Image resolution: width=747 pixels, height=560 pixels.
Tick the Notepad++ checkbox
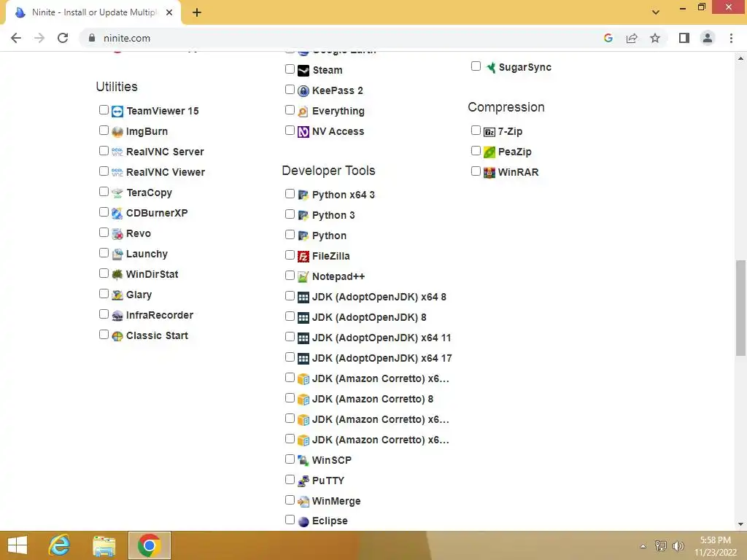click(x=290, y=276)
